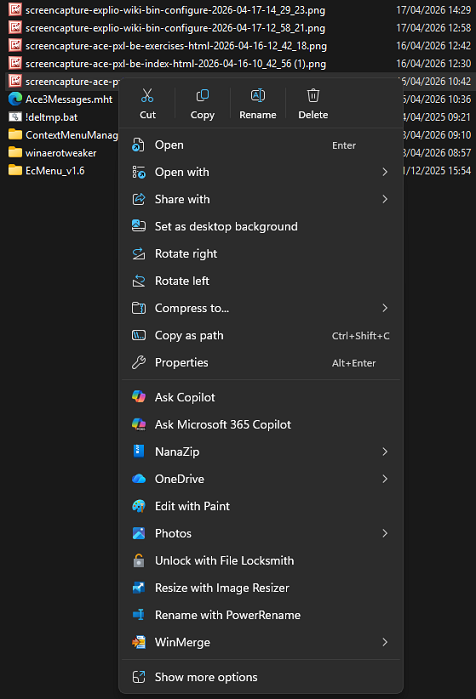Select the ContextMenuManag folder name

pos(72,135)
